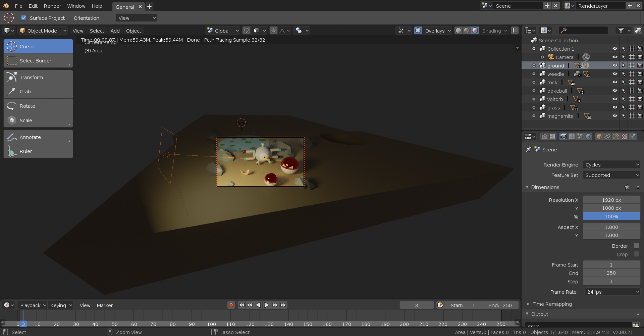
Task: Open the Constraints properties tab with chain icon
Action: coord(607,137)
